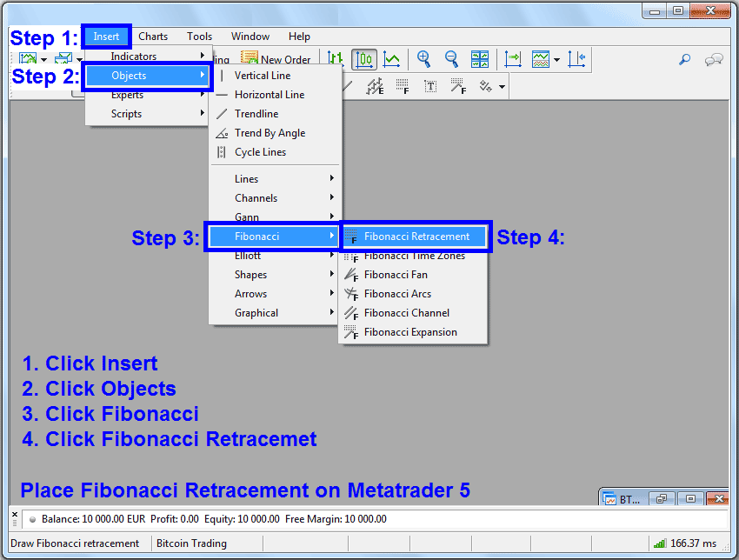
Task: Expand the Lines submenu
Action: 276,178
